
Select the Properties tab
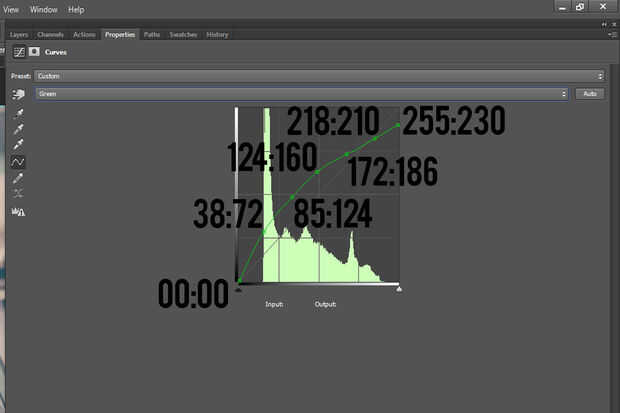tap(120, 35)
